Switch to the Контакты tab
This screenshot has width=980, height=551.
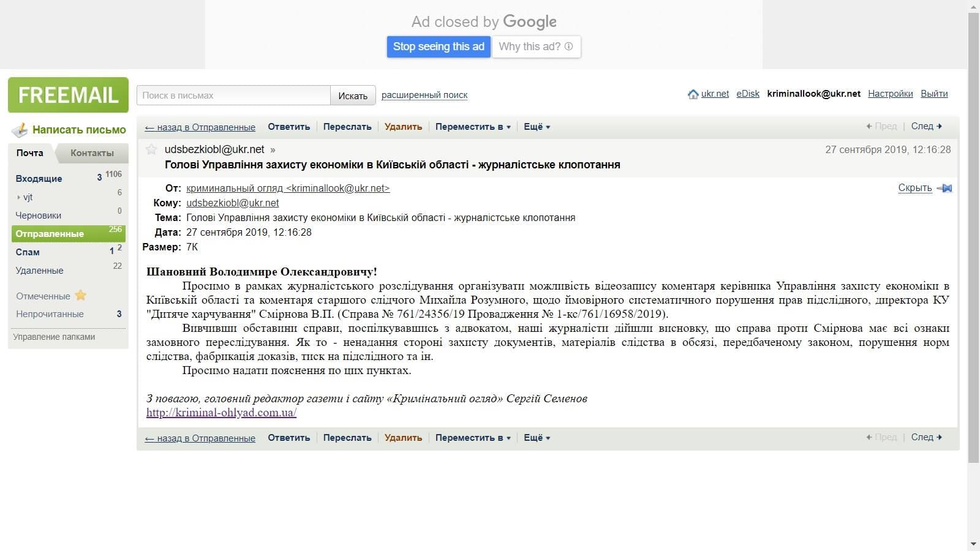[x=92, y=153]
